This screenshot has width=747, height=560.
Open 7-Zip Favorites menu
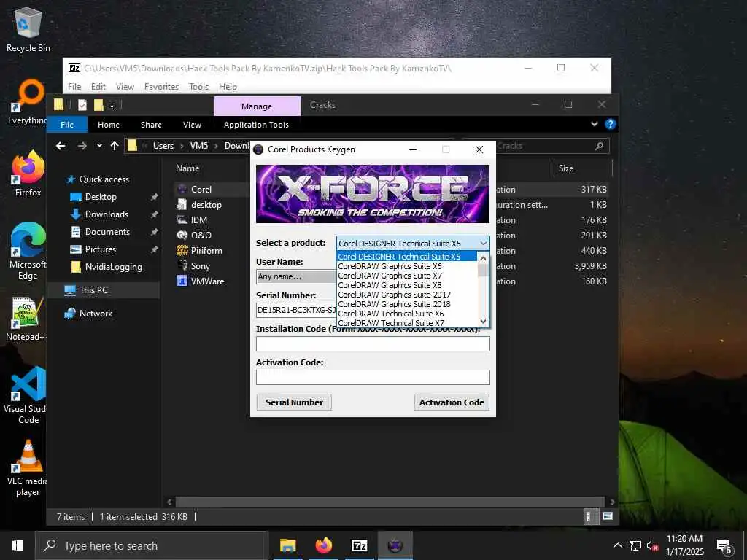(161, 87)
